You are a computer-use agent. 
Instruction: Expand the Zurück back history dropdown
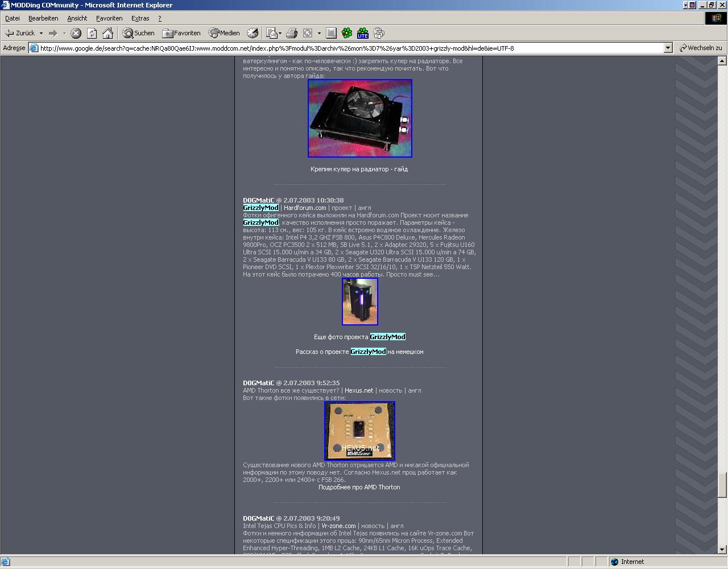point(41,33)
